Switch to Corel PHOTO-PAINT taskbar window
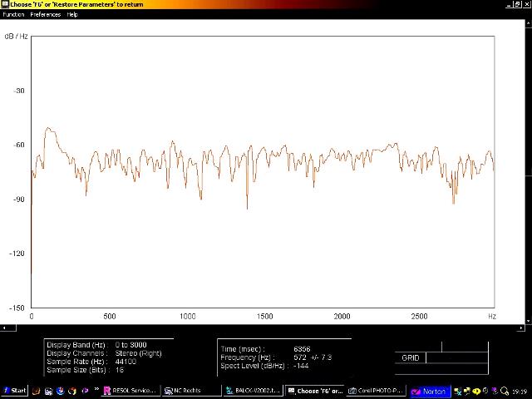 tap(376, 391)
